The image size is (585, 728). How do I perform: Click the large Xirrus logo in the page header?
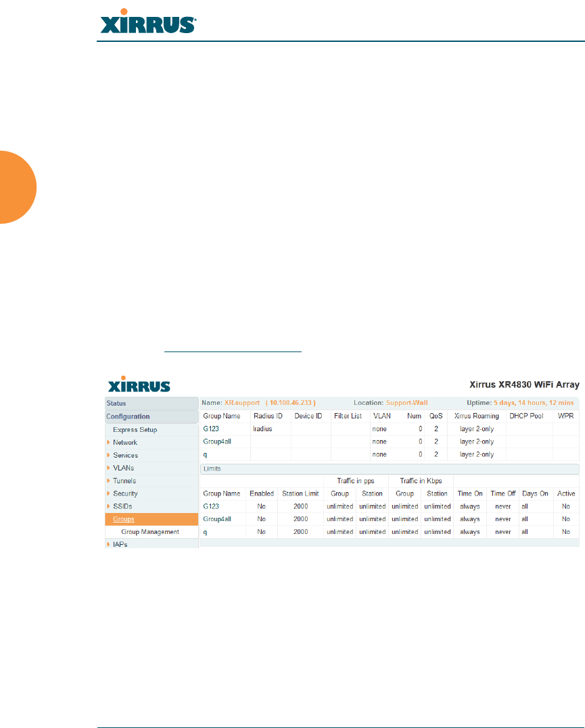(x=148, y=22)
